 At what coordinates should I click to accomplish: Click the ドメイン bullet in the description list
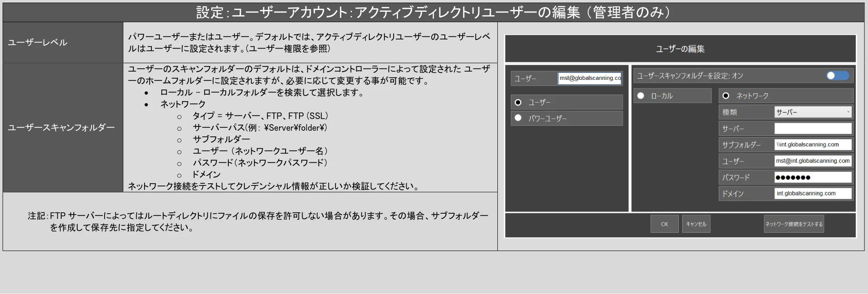(207, 175)
